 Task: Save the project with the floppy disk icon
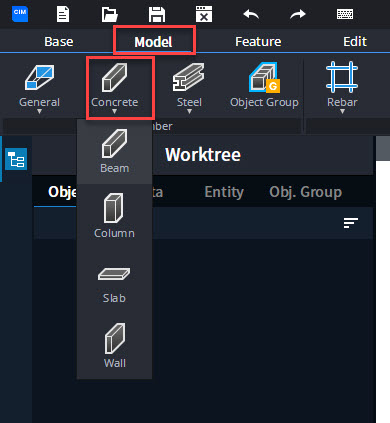157,14
